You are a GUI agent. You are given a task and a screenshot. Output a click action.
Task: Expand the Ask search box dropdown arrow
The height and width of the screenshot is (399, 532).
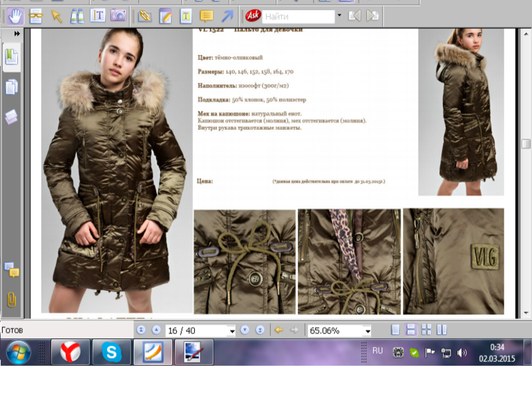339,15
